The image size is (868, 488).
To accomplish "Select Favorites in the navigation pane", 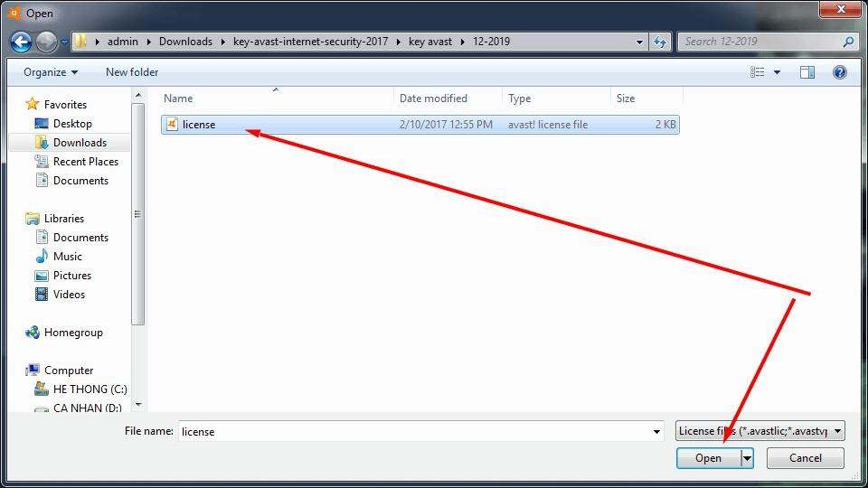I will point(65,105).
